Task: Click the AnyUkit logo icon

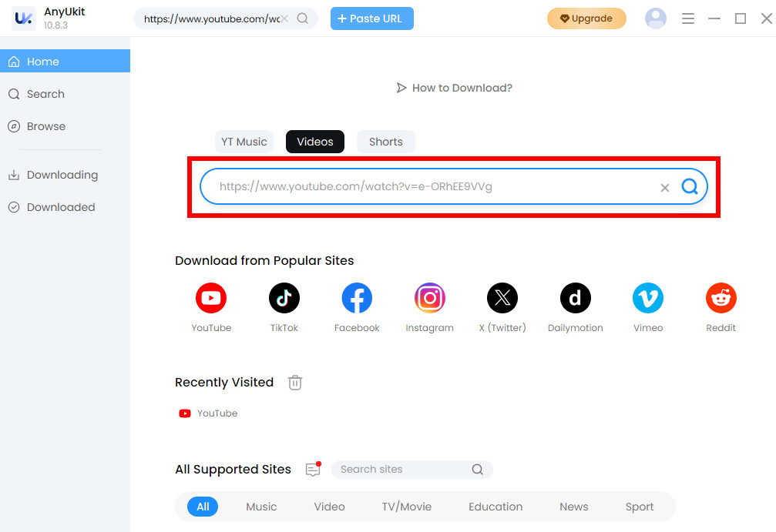Action: (24, 18)
